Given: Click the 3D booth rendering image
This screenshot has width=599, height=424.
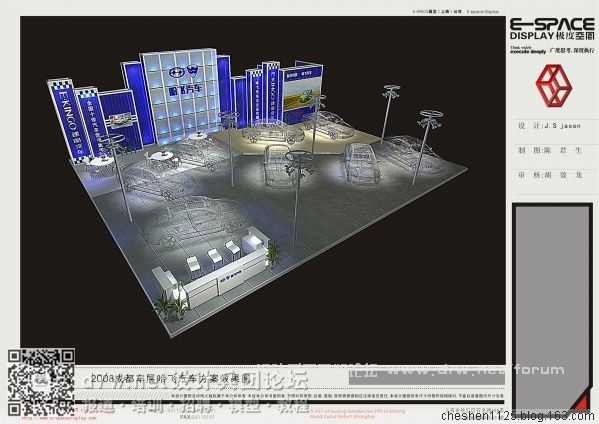Looking at the screenshot, I should pyautogui.click(x=263, y=190).
